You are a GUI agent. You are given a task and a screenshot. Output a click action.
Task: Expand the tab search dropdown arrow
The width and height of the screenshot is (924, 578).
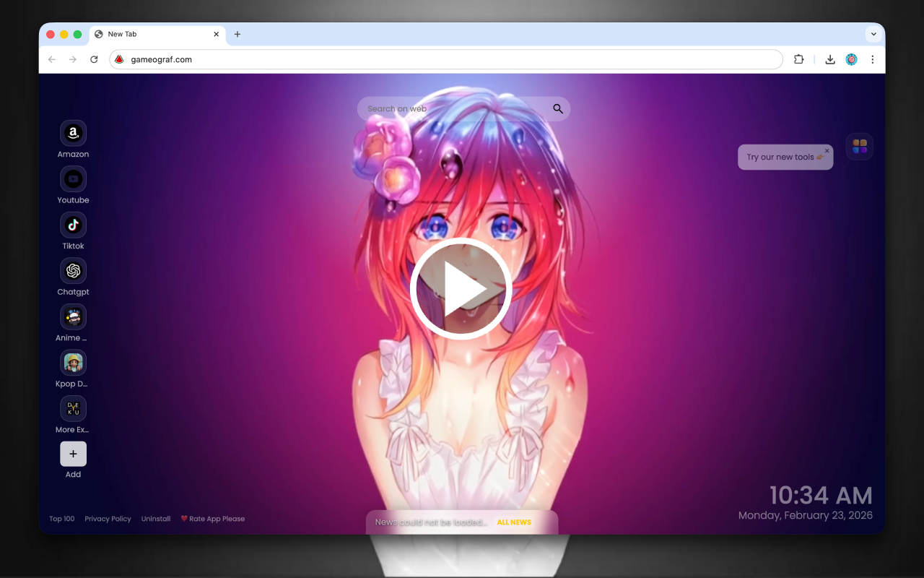(873, 34)
